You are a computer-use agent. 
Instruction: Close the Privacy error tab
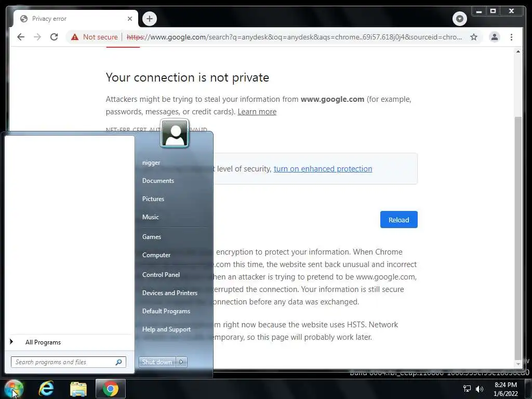pyautogui.click(x=129, y=19)
